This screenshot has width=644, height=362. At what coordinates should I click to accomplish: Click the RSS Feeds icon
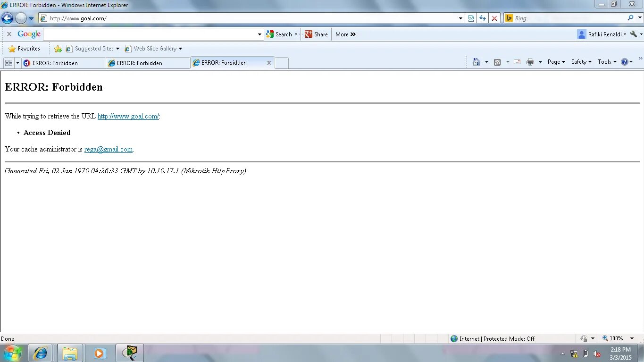[x=497, y=62]
